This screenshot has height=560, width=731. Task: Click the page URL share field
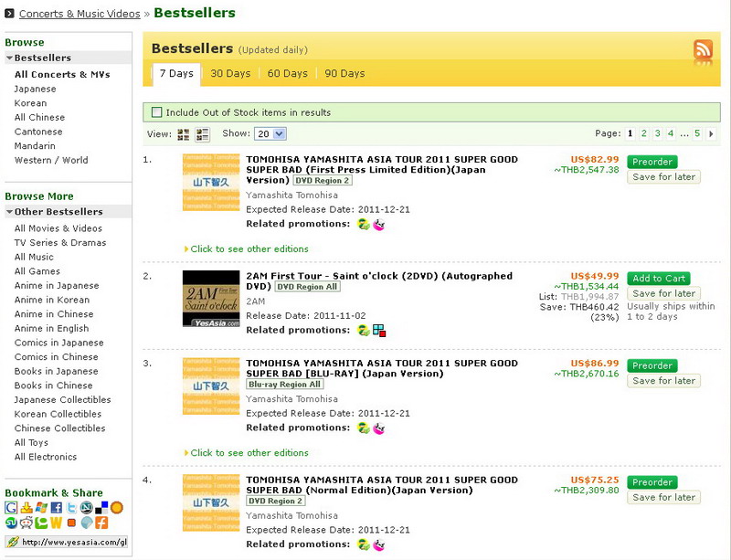pos(66,542)
